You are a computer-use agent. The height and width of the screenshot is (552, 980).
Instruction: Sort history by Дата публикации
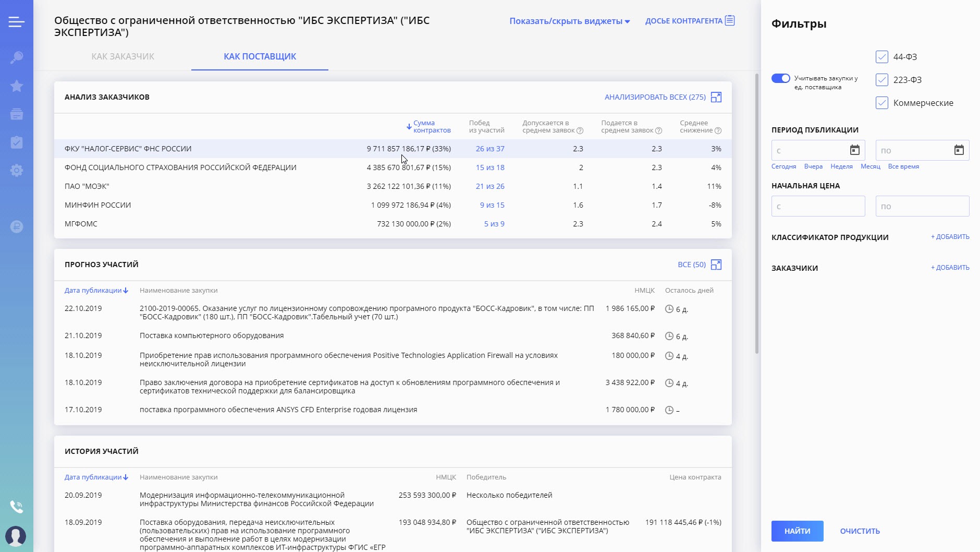pyautogui.click(x=96, y=477)
